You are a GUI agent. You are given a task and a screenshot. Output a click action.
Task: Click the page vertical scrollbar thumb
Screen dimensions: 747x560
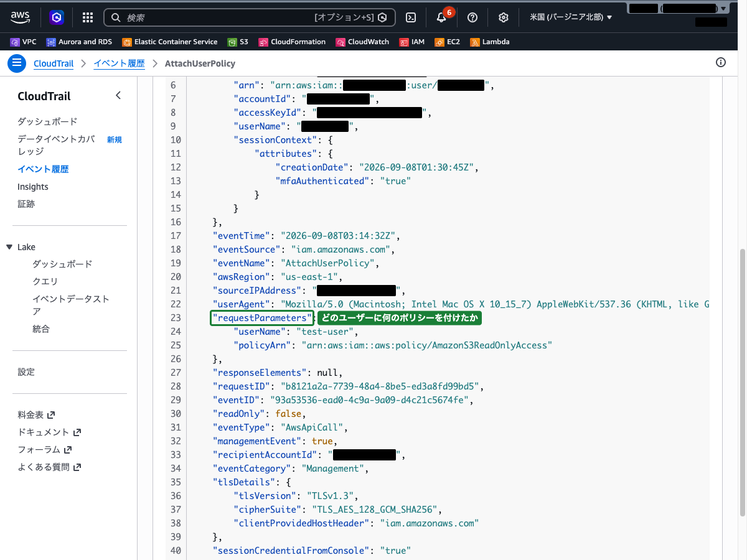(743, 383)
